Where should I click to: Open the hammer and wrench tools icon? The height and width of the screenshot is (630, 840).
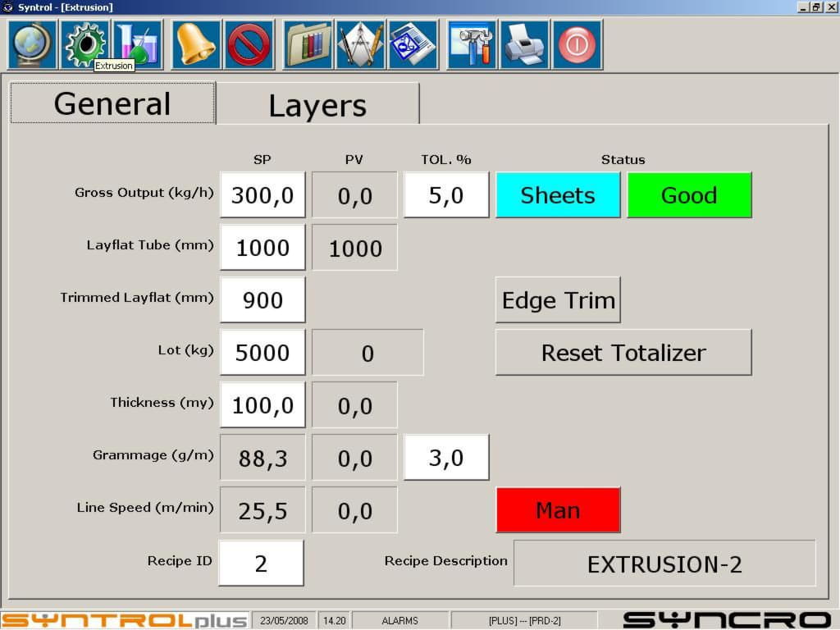tap(472, 44)
